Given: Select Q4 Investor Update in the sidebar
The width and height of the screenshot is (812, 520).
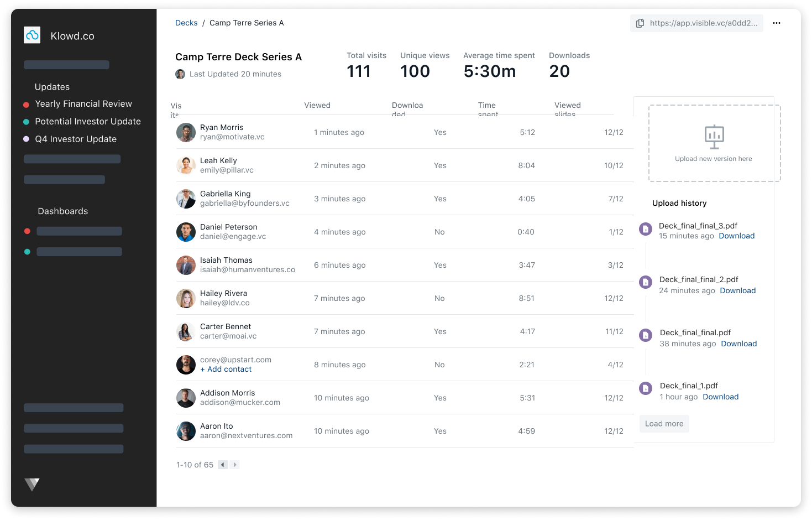Looking at the screenshot, I should tap(76, 139).
